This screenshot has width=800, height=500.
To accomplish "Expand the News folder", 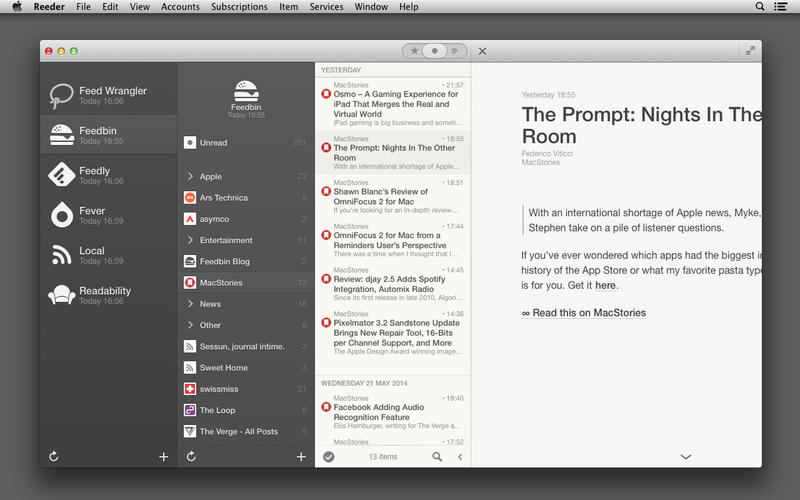I will pos(190,304).
